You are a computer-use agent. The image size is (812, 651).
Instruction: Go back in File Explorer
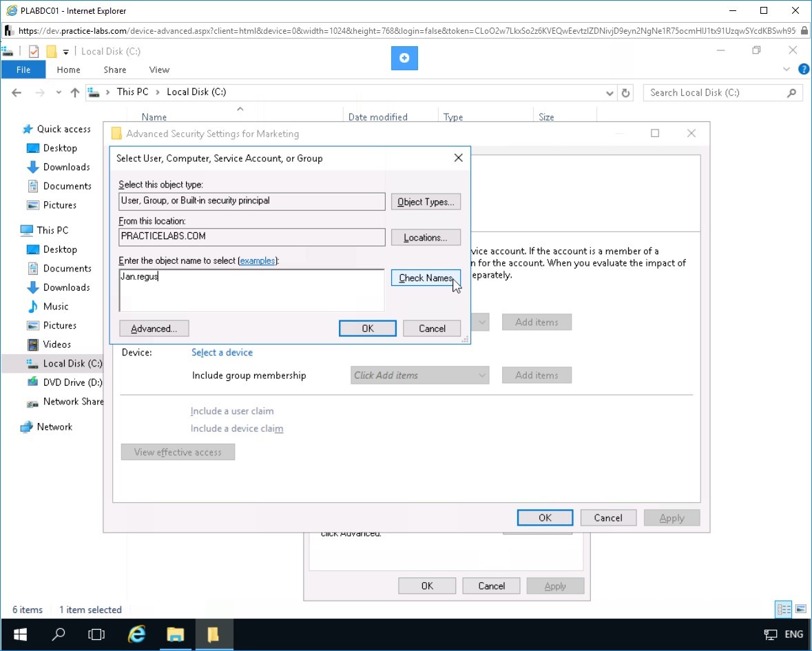17,93
